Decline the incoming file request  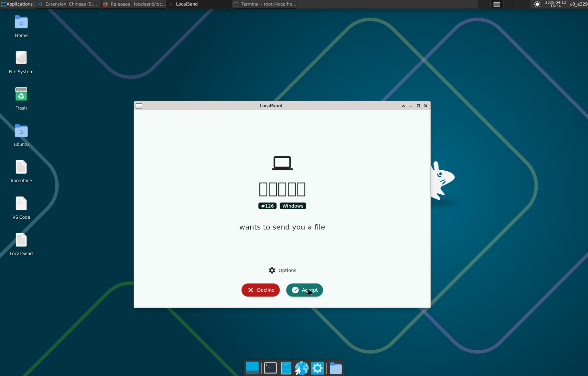click(x=260, y=290)
